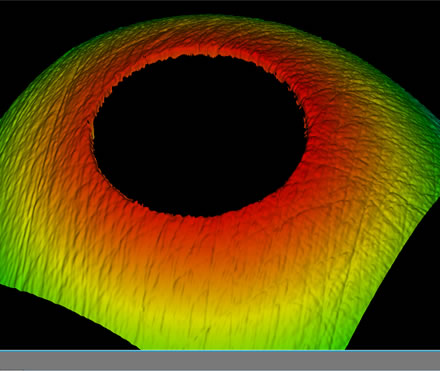Click the gray status bar below the viewport
The width and height of the screenshot is (440, 371).
pyautogui.click(x=220, y=360)
